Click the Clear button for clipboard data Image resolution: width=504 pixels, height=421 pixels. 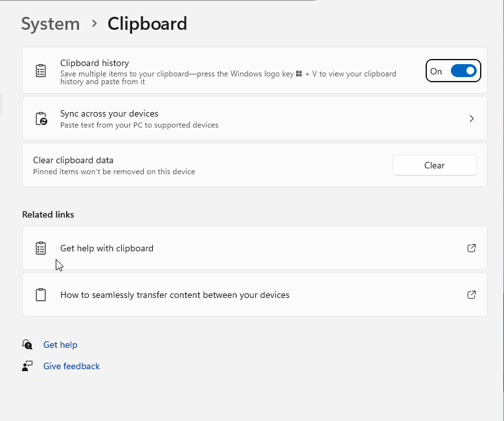434,165
